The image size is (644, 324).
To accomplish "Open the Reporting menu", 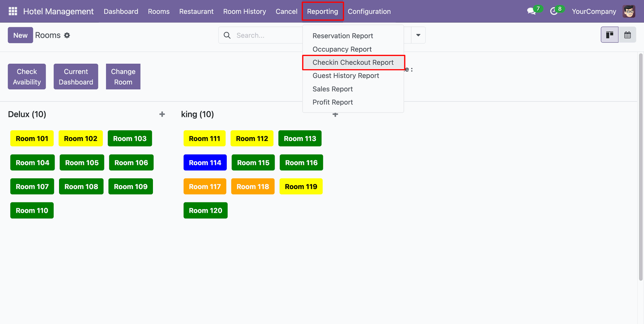I will (x=322, y=11).
